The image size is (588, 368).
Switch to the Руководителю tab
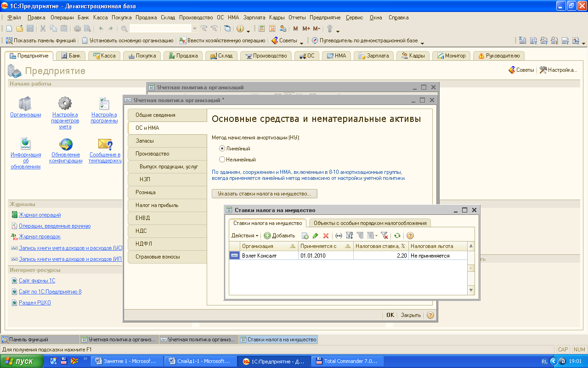click(499, 56)
